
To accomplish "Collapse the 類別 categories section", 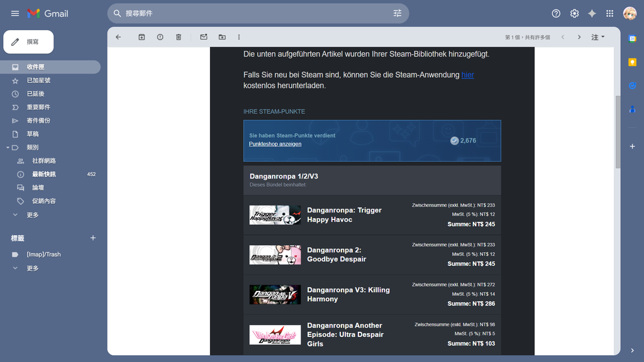I will (8, 147).
